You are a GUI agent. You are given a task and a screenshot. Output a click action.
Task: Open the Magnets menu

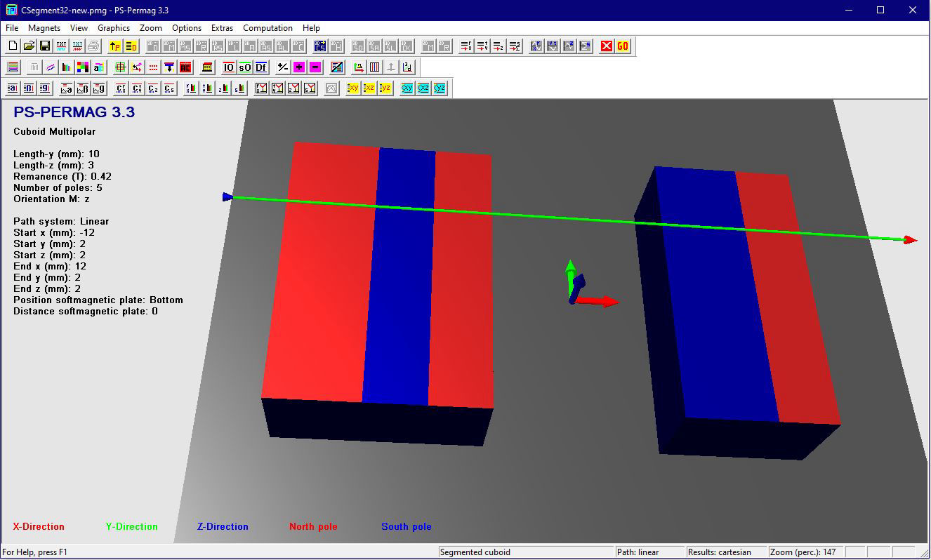pos(44,28)
